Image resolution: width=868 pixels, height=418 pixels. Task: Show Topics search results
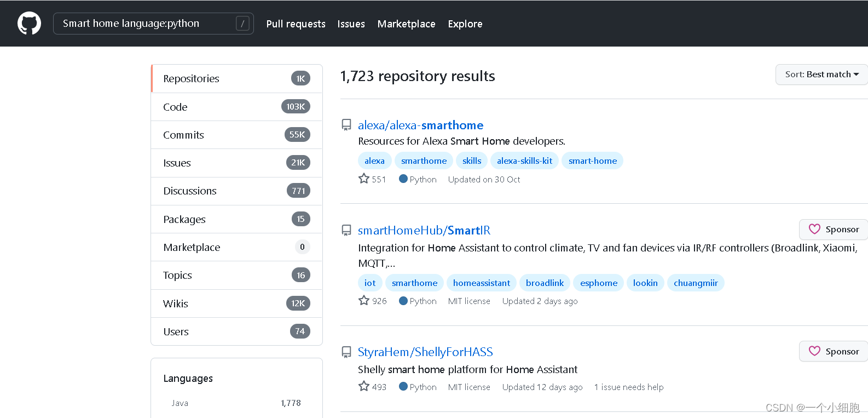pos(236,275)
